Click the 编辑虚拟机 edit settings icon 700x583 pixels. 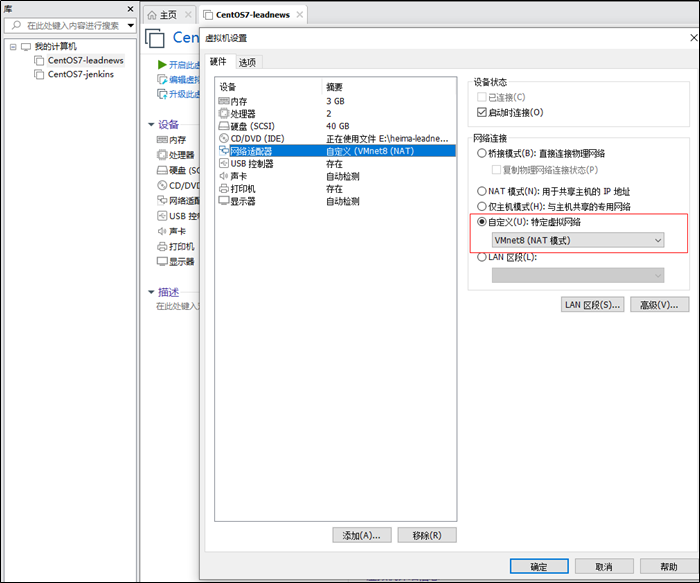click(162, 79)
